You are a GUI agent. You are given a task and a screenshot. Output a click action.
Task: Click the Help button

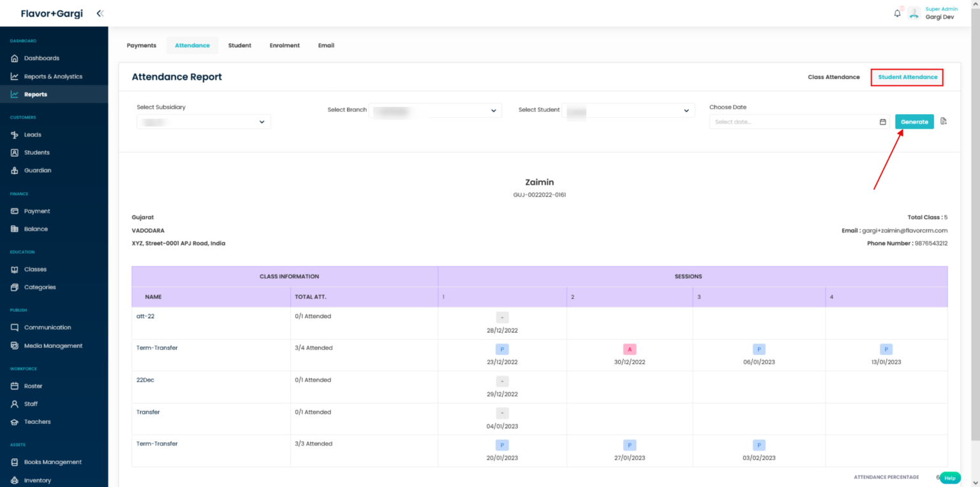click(x=950, y=477)
